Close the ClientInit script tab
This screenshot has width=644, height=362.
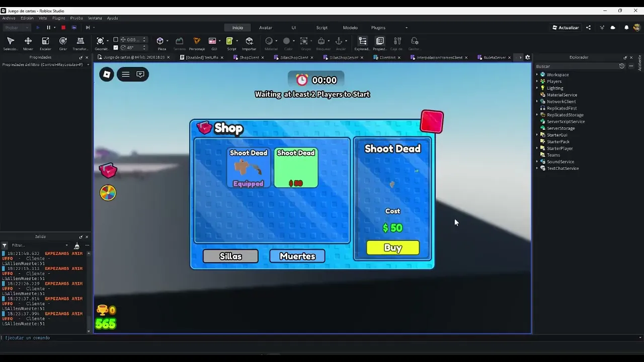pyautogui.click(x=399, y=57)
